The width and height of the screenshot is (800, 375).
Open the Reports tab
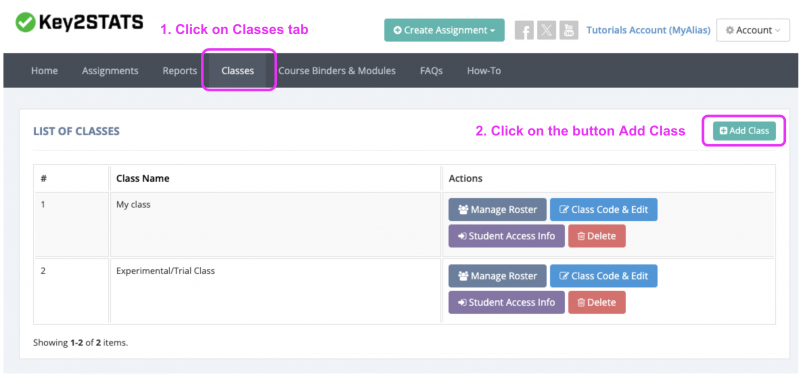pos(180,70)
